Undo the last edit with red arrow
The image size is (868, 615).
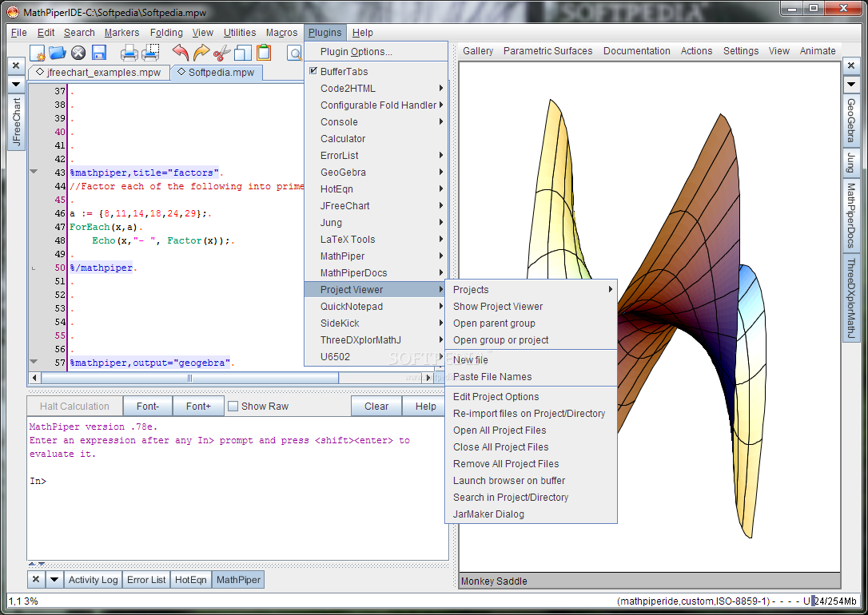click(181, 53)
